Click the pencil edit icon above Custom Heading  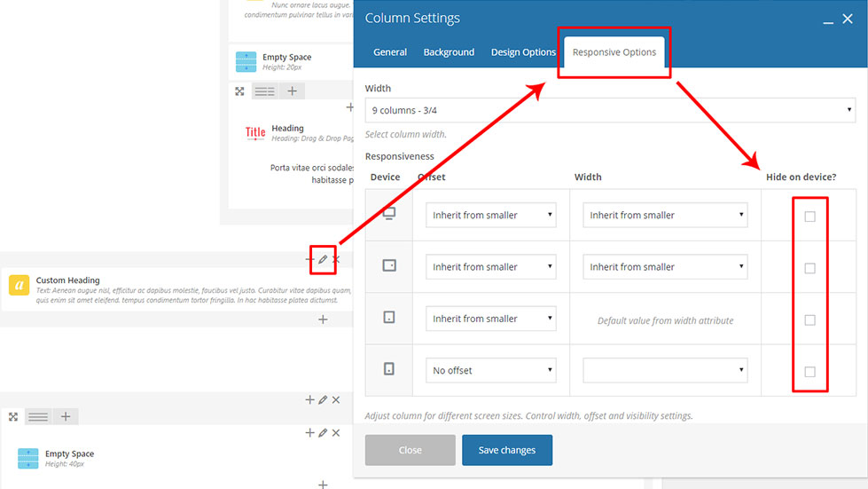click(x=323, y=260)
